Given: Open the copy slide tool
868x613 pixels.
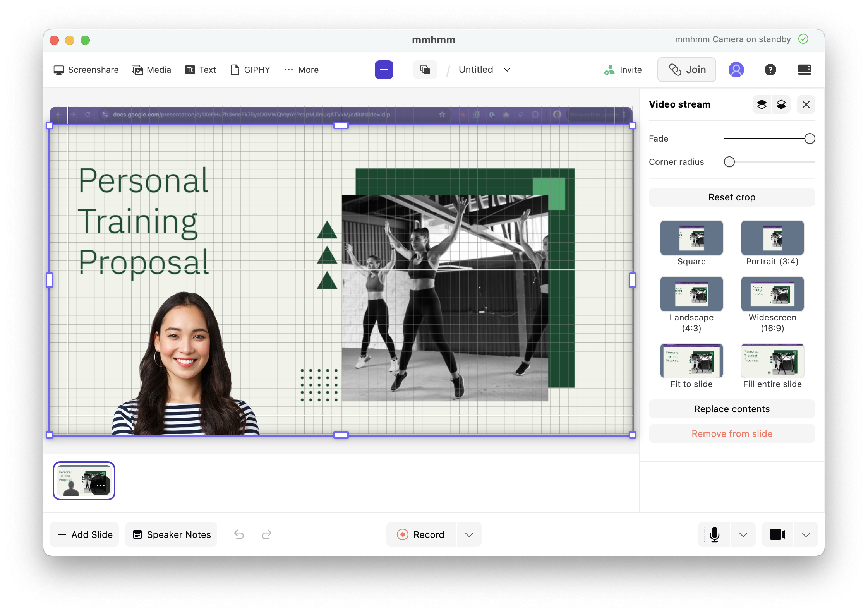Looking at the screenshot, I should click(425, 70).
